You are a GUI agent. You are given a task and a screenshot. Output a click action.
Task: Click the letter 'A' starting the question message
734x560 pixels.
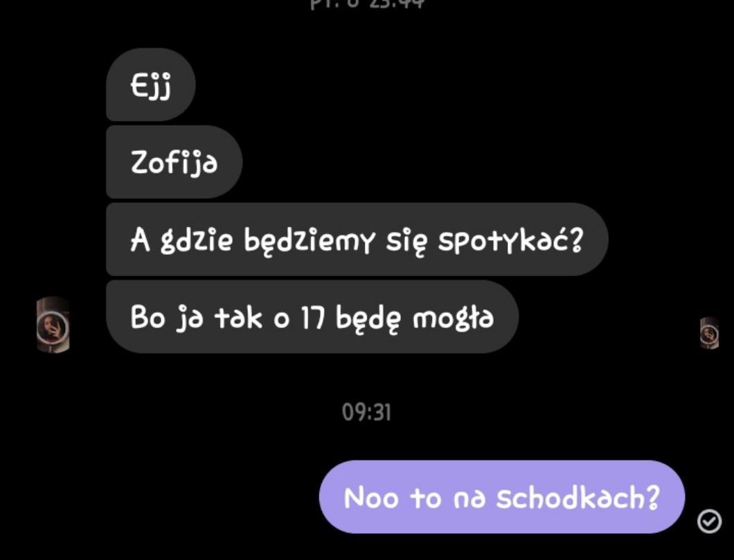point(140,240)
